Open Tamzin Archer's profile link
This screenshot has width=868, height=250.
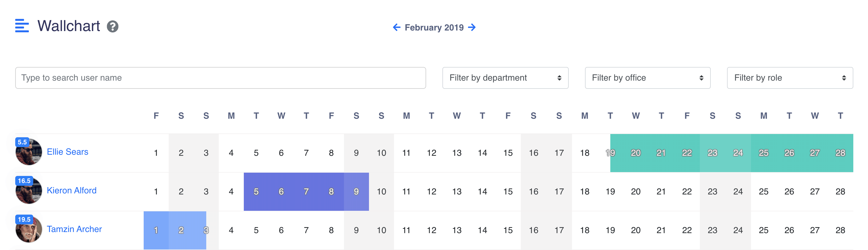[x=74, y=229]
